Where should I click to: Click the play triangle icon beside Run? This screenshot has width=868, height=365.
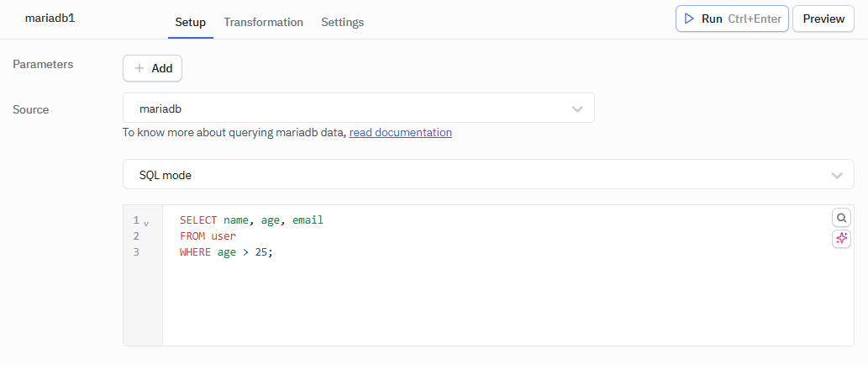click(x=689, y=19)
